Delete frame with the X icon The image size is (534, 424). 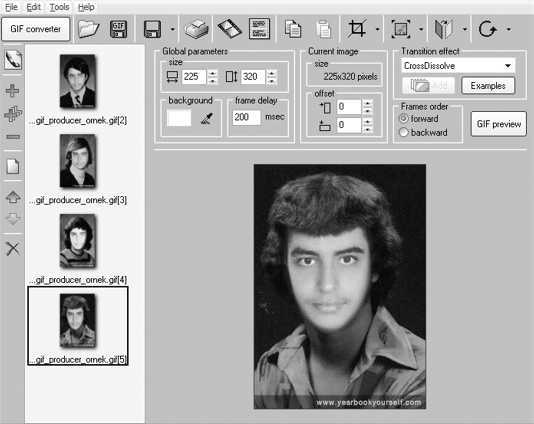pyautogui.click(x=13, y=249)
